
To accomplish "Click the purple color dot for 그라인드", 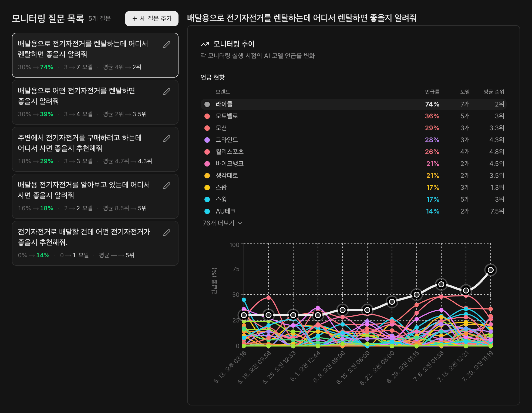I will pyautogui.click(x=207, y=140).
